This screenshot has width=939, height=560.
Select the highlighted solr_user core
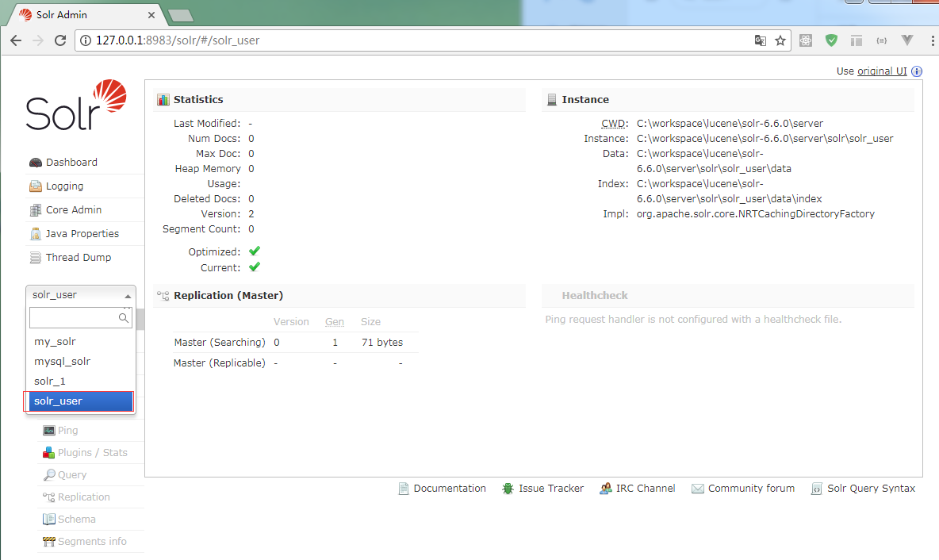[80, 401]
